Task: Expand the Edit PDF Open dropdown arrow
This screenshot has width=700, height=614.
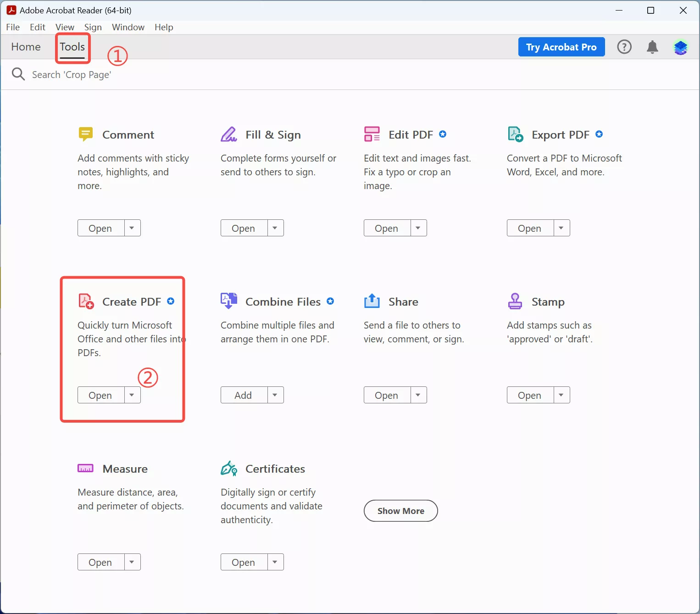Action: [x=418, y=228]
